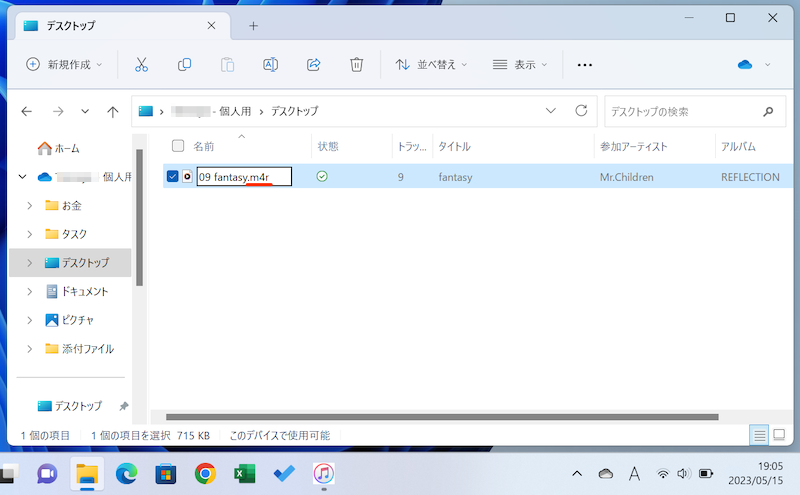Click the Copy icon in toolbar
The height and width of the screenshot is (495, 800).
tap(184, 64)
